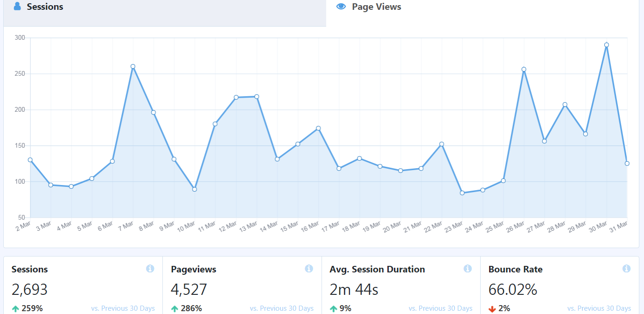Viewport: 644px width, 314px height.
Task: Select the 23 Mar low data point
Action: 462,193
